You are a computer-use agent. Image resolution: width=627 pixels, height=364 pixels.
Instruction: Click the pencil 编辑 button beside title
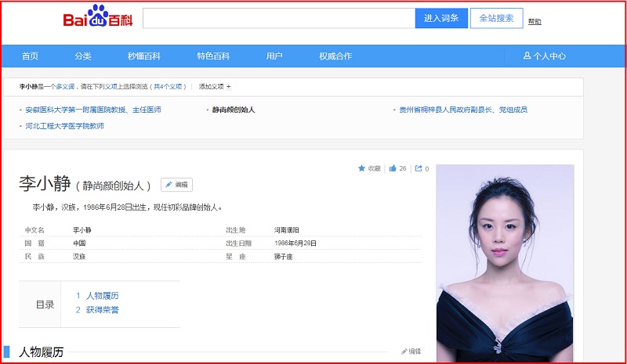pyautogui.click(x=176, y=185)
